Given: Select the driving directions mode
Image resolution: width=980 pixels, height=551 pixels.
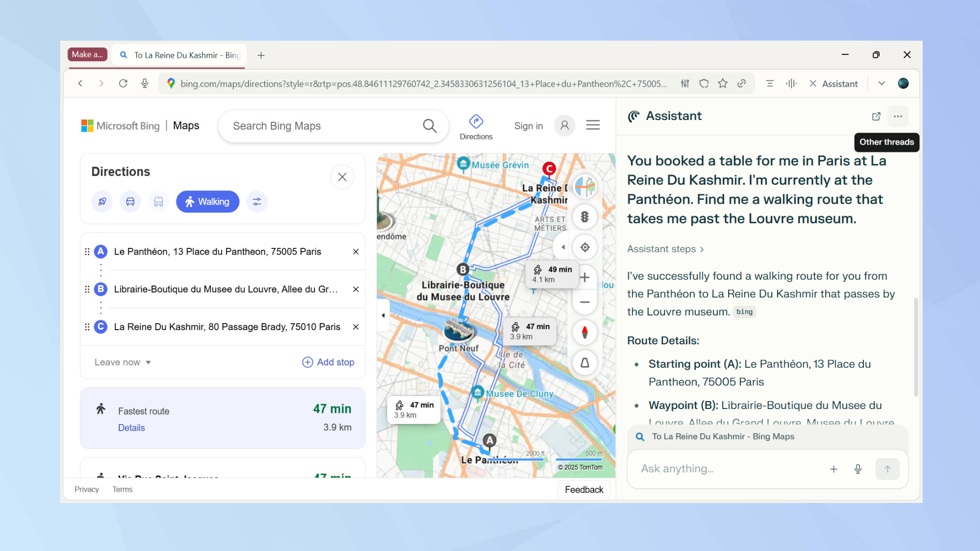Looking at the screenshot, I should tap(130, 201).
